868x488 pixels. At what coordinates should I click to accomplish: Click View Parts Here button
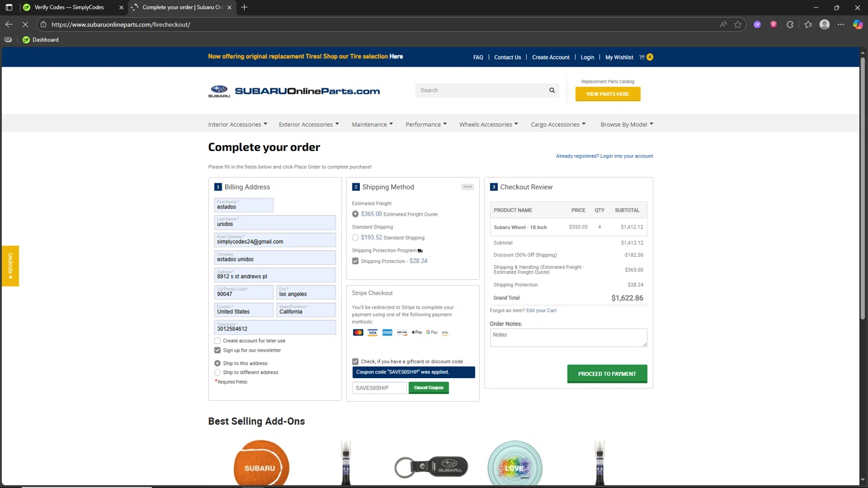(608, 94)
